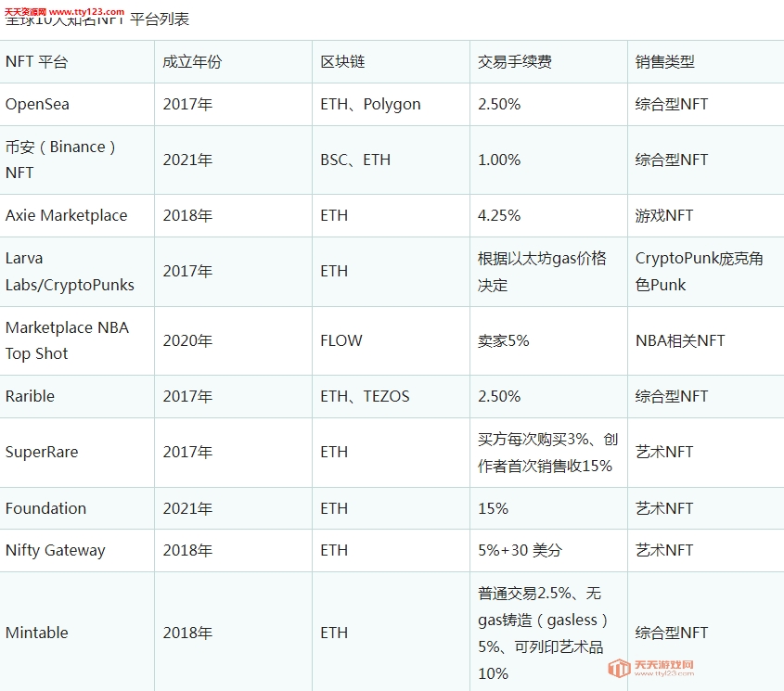The image size is (784, 691).
Task: Select the 'ETH、Polygon' blockchain cell
Action: 370,105
